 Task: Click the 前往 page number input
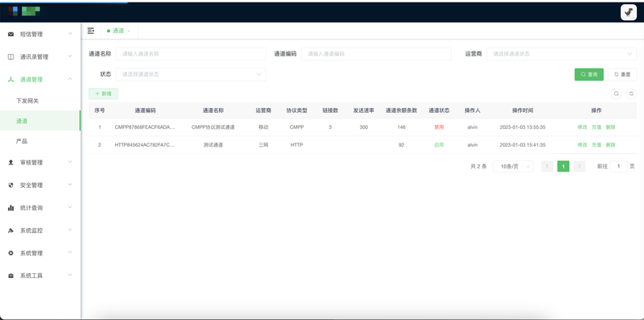618,166
